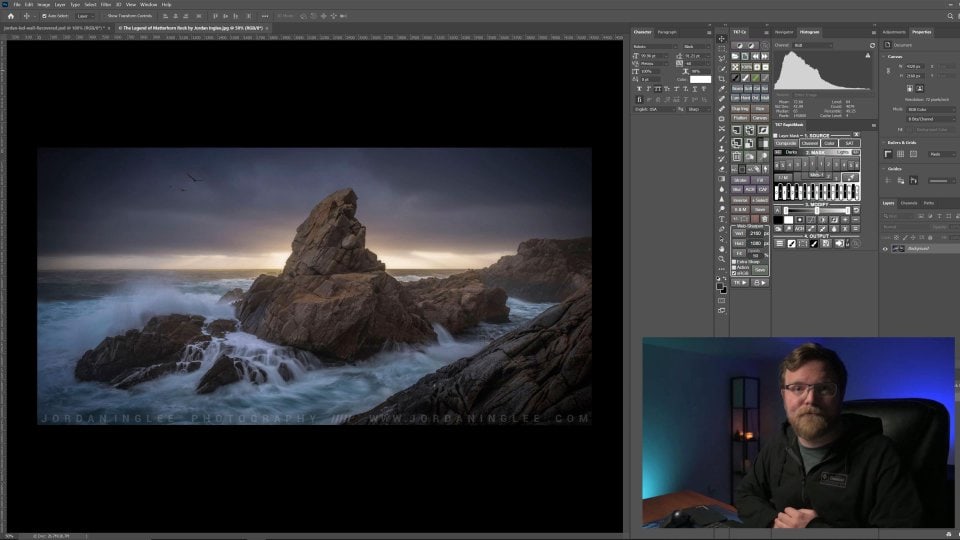Switch to the Paragraph tab
960x540 pixels.
[667, 32]
